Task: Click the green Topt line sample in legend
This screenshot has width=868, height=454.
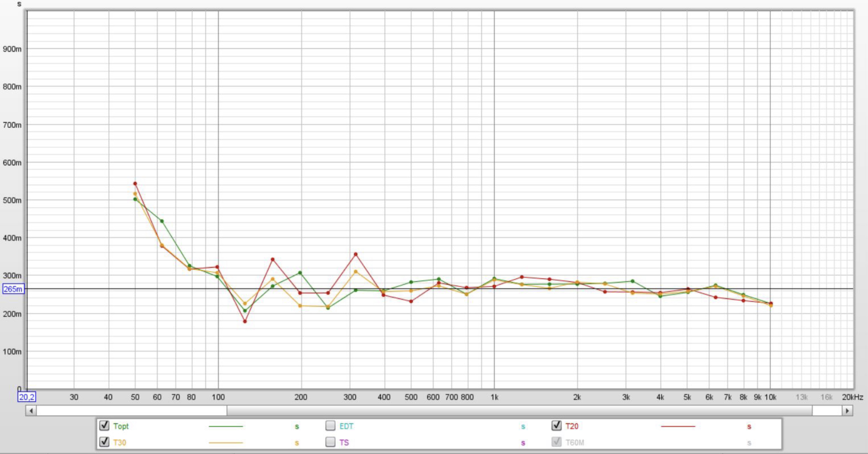Action: coord(225,426)
